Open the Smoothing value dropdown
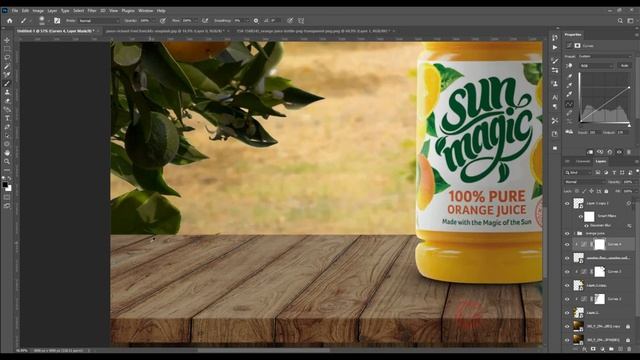Image resolution: width=640 pixels, height=360 pixels. click(x=241, y=20)
